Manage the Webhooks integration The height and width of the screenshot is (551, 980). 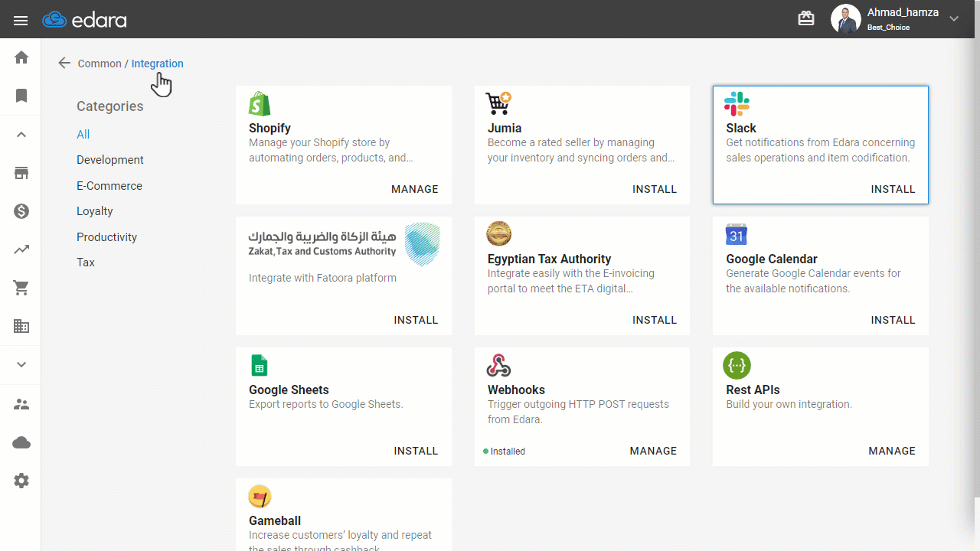point(654,451)
